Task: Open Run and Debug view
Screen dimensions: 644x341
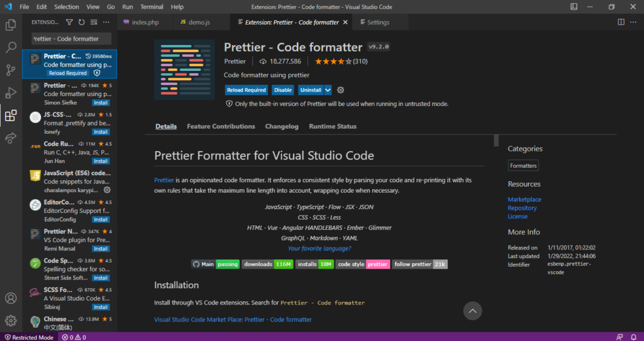Action: tap(11, 93)
